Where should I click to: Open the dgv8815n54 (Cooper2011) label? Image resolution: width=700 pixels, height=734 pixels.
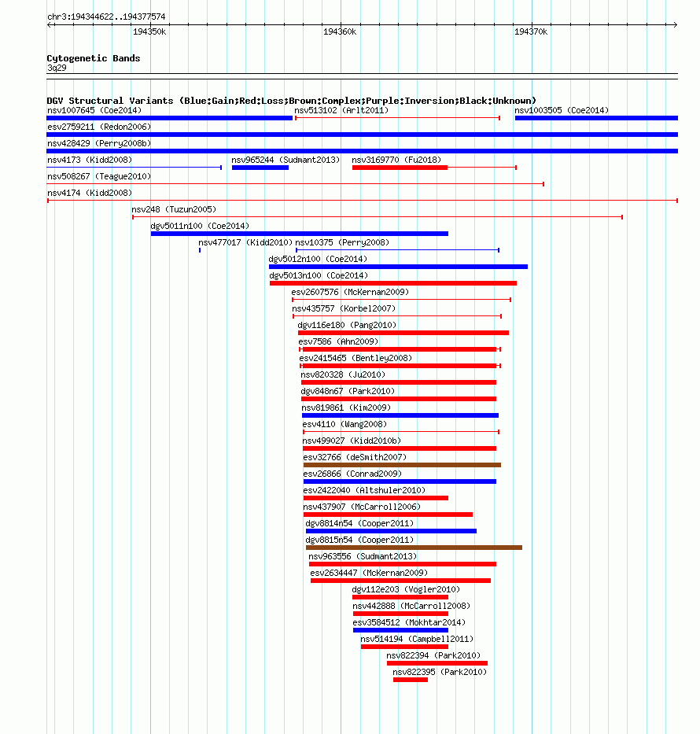(x=359, y=540)
